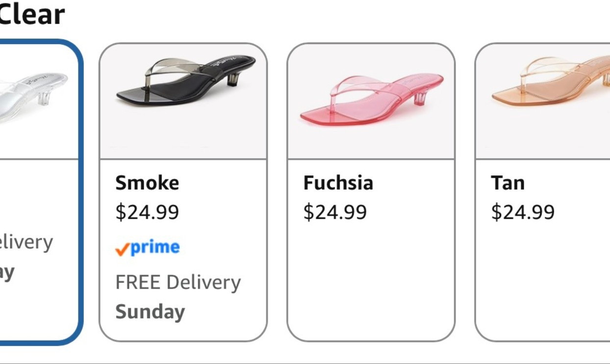
Task: Choose the Fuchsia color name label
Action: coord(338,183)
